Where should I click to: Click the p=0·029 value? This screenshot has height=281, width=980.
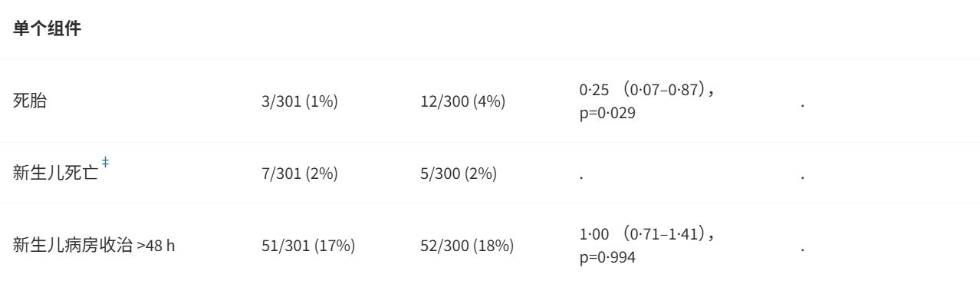pyautogui.click(x=607, y=112)
